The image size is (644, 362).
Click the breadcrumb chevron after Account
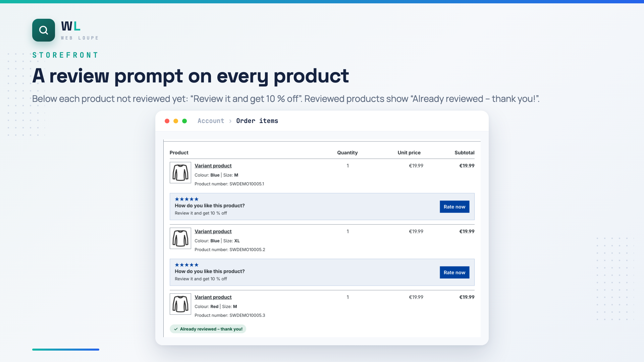230,121
